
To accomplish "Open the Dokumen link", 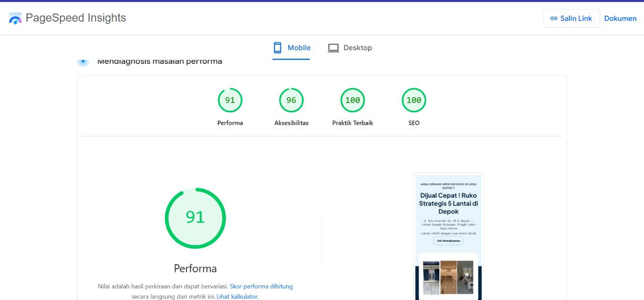I will pyautogui.click(x=620, y=19).
